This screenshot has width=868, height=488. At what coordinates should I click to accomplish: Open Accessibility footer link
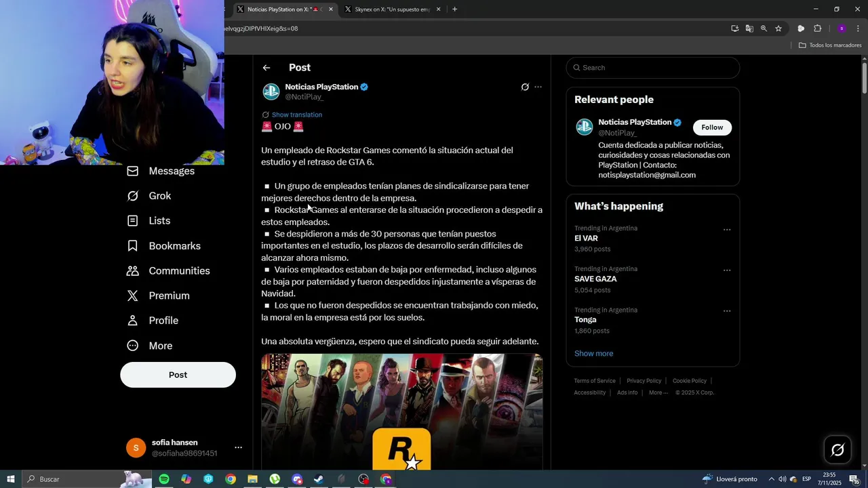[590, 392]
